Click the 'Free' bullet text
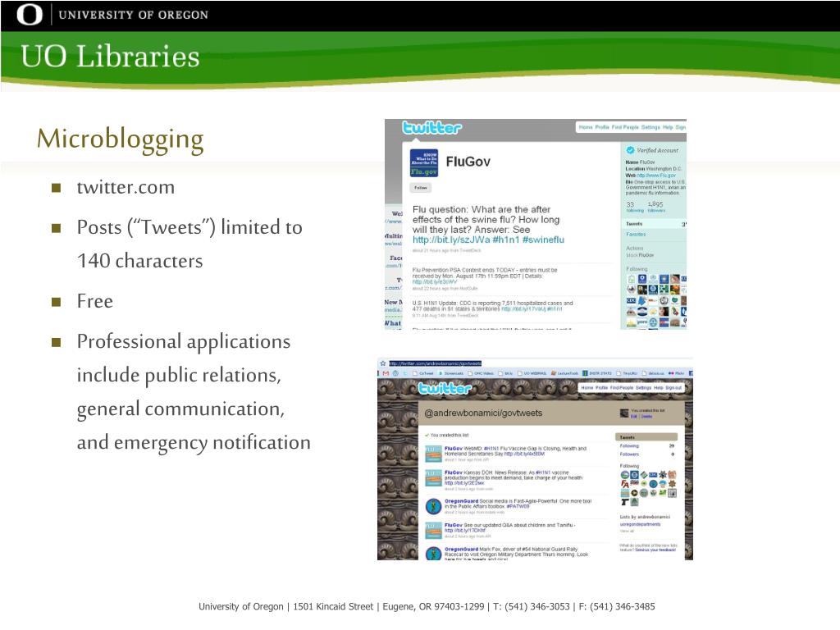The height and width of the screenshot is (630, 840). pyautogui.click(x=95, y=301)
